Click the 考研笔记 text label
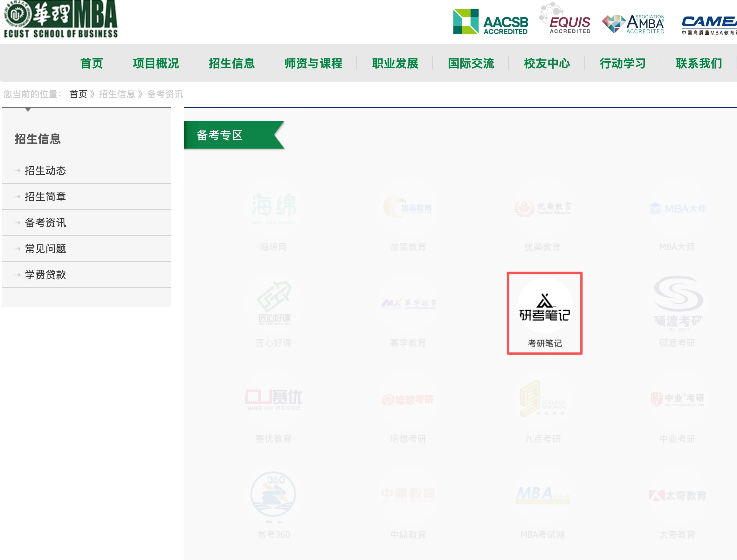The width and height of the screenshot is (737, 560). (545, 343)
